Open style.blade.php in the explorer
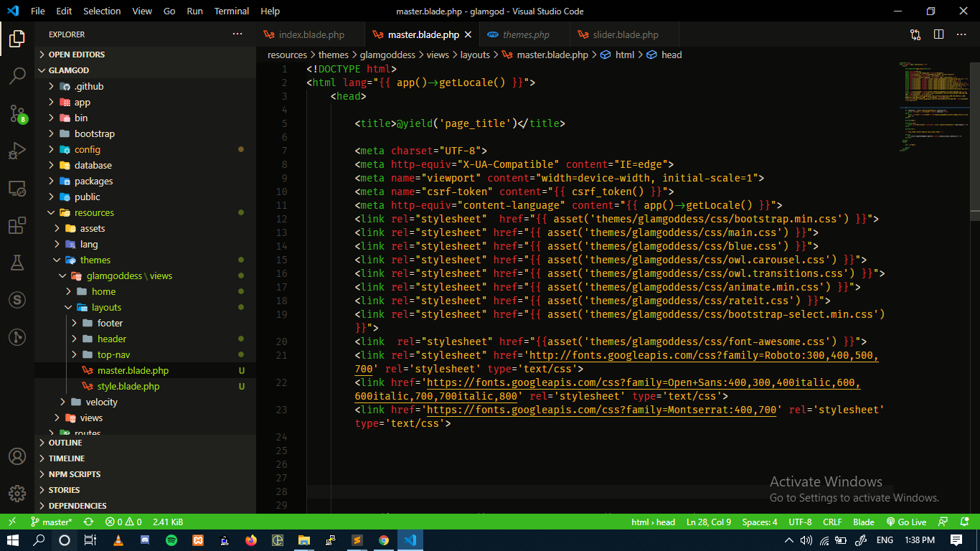980x551 pixels. point(145,386)
